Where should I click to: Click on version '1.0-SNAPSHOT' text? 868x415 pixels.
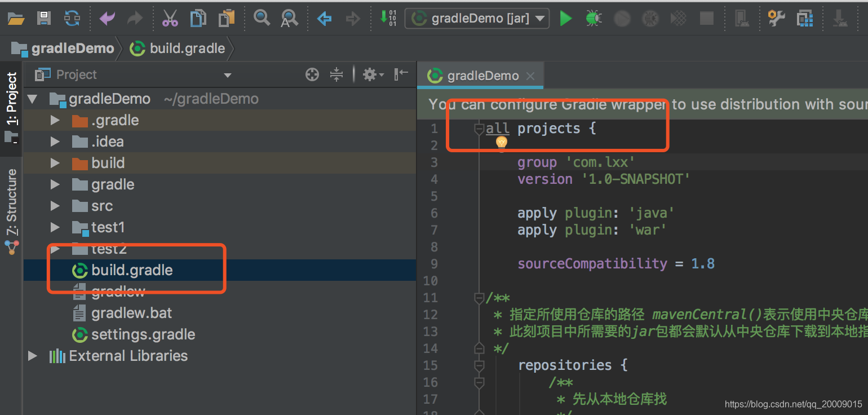point(604,179)
